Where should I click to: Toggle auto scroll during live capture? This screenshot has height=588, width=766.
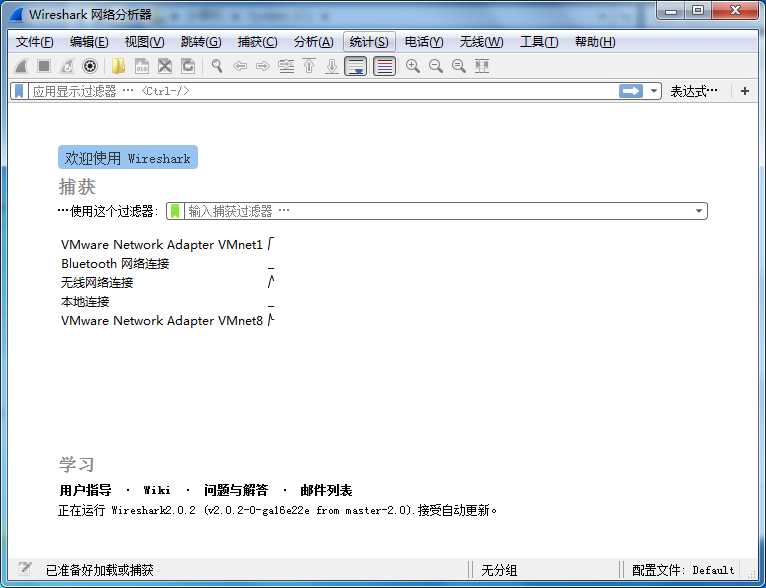tap(355, 66)
